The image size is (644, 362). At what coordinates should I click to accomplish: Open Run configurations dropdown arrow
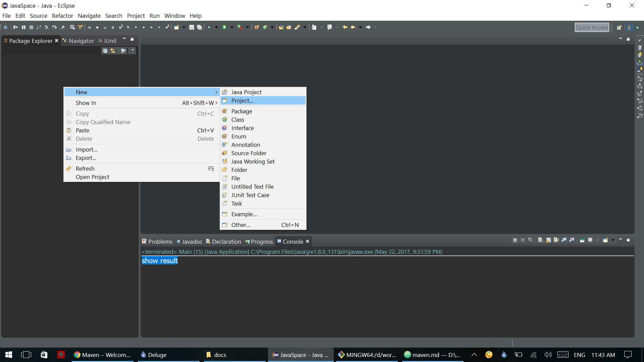tap(232, 27)
